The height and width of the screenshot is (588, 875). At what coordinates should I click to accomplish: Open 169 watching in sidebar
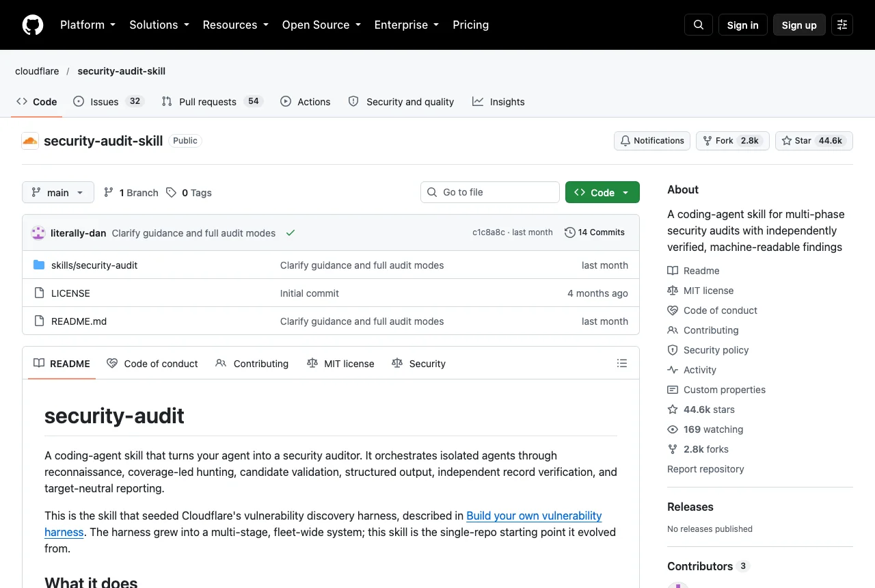tap(705, 429)
